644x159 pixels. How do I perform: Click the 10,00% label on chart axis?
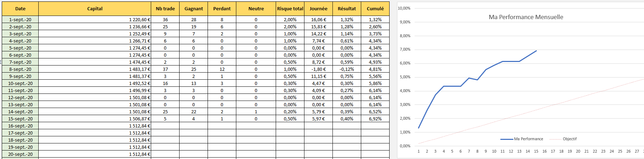[404, 8]
